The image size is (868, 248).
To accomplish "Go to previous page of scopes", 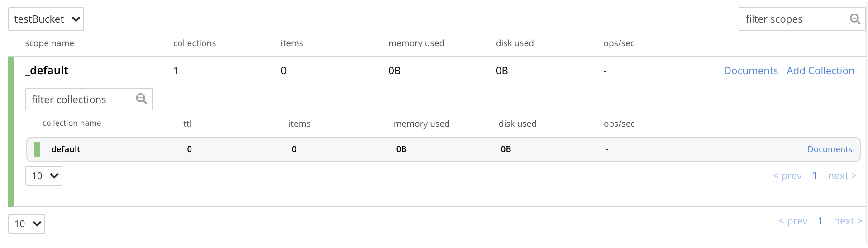I will coord(793,221).
